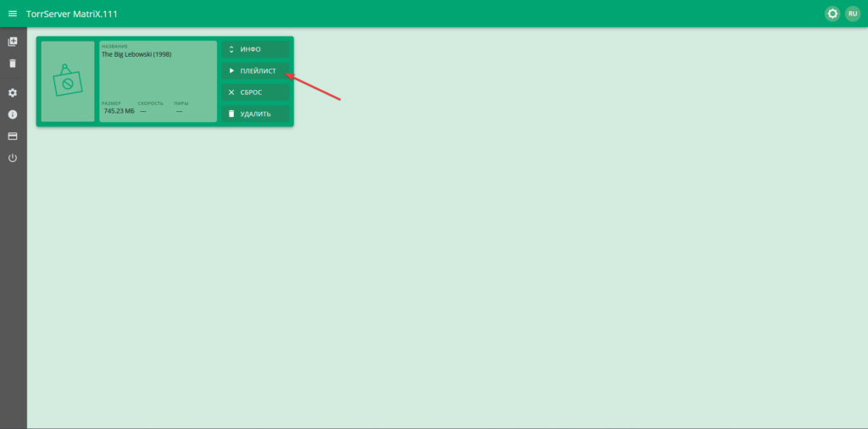Image resolution: width=868 pixels, height=429 pixels.
Task: Click the missing poster thumbnail placeholder
Action: [x=68, y=81]
